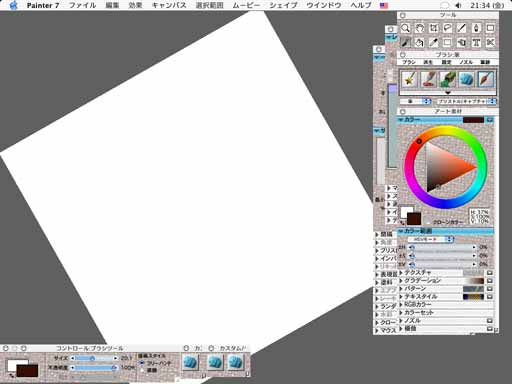This screenshot has width=512, height=384.
Task: Choose the blue sponge brush in brush palette
Action: (x=467, y=80)
